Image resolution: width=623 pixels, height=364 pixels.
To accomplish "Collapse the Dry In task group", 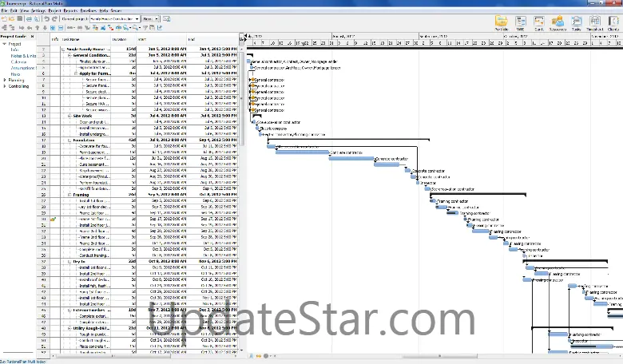I will tap(69, 262).
